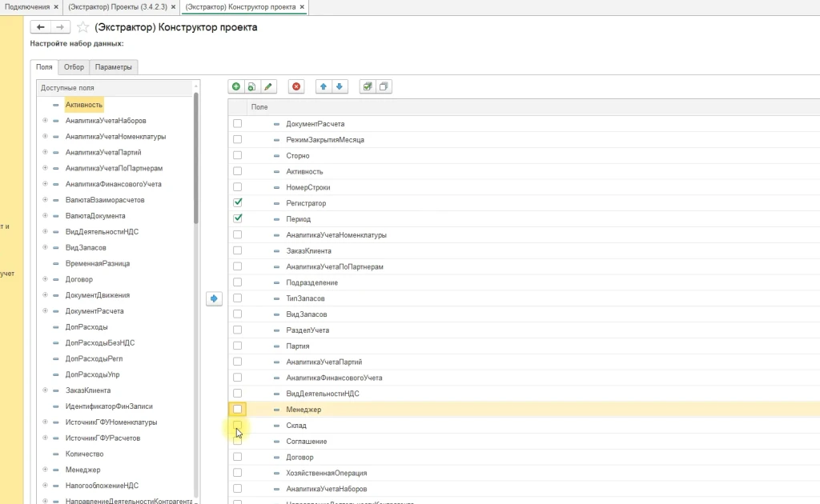The image size is (820, 504).
Task: Uncheck the Регистратор checkbox
Action: tap(237, 203)
